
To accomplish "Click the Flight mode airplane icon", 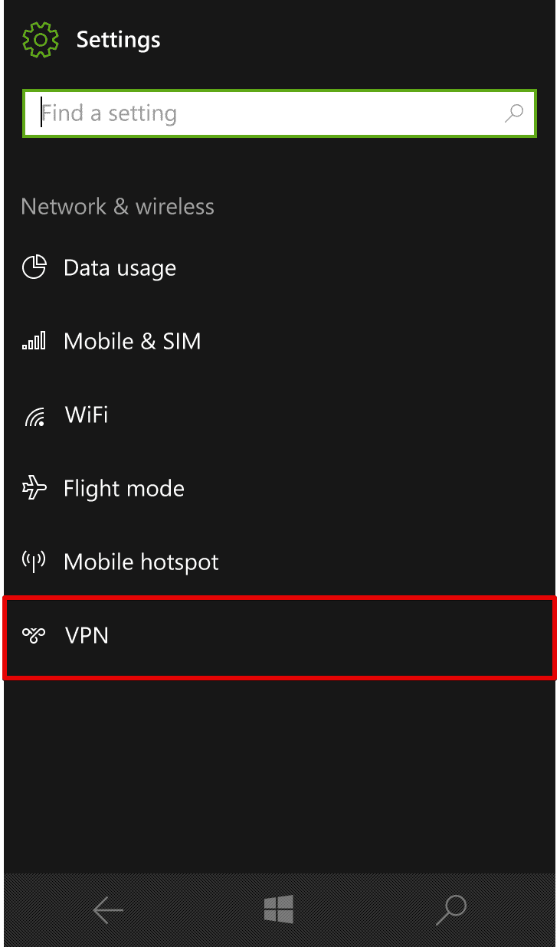I will (x=34, y=488).
